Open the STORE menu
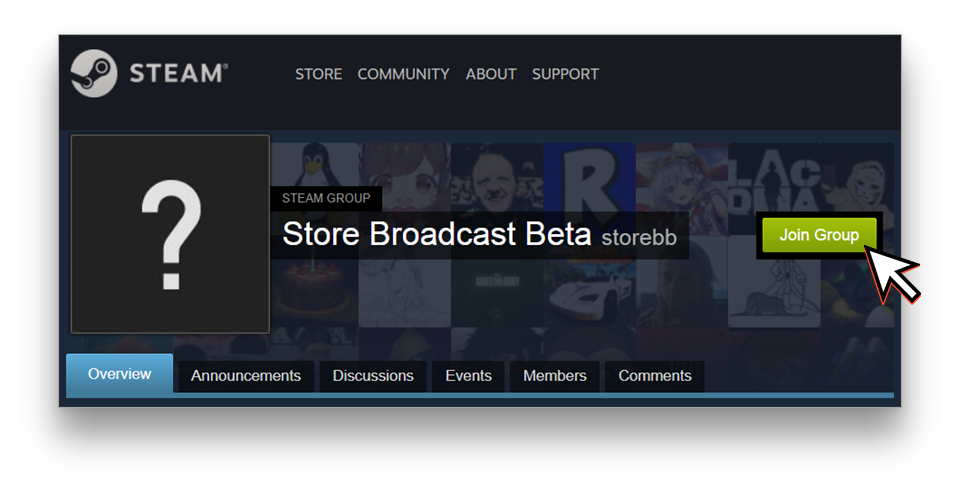 tap(318, 74)
